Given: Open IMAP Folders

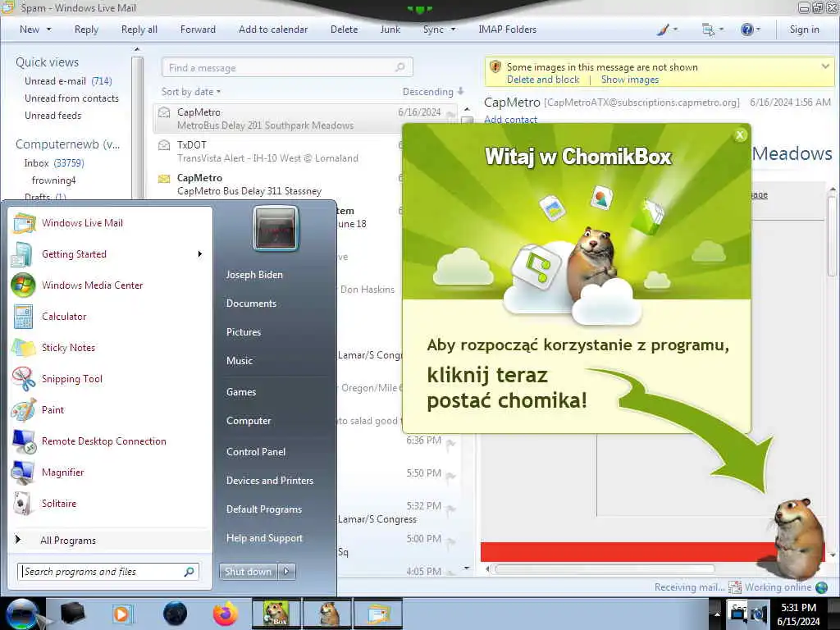Looking at the screenshot, I should point(507,30).
